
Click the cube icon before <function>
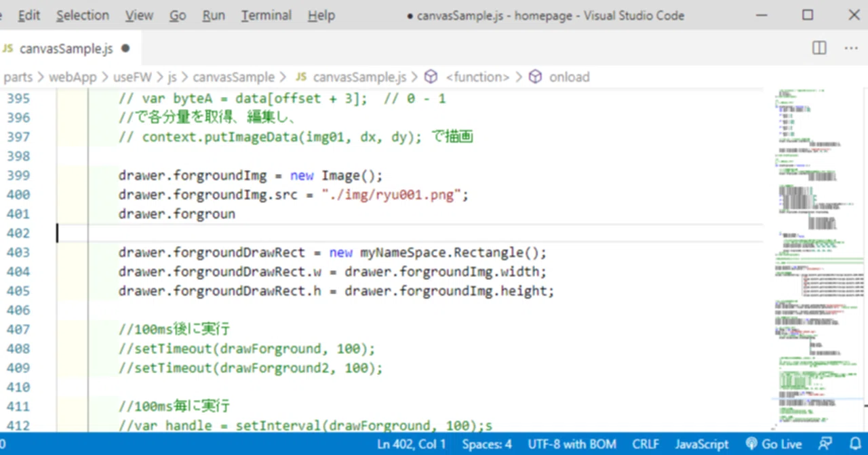click(431, 77)
